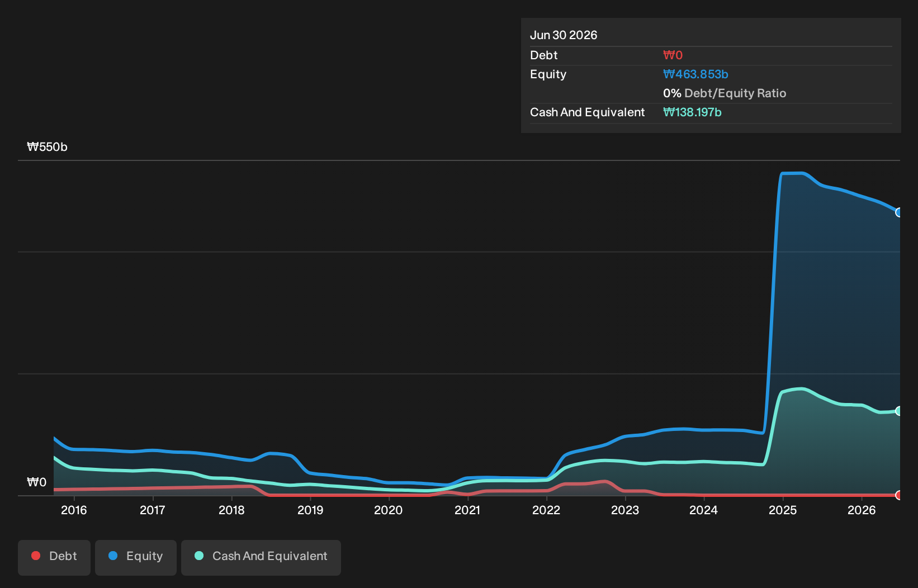This screenshot has width=918, height=588.
Task: Click the Equity endpoint marker at Jun 2026
Action: coord(899,212)
